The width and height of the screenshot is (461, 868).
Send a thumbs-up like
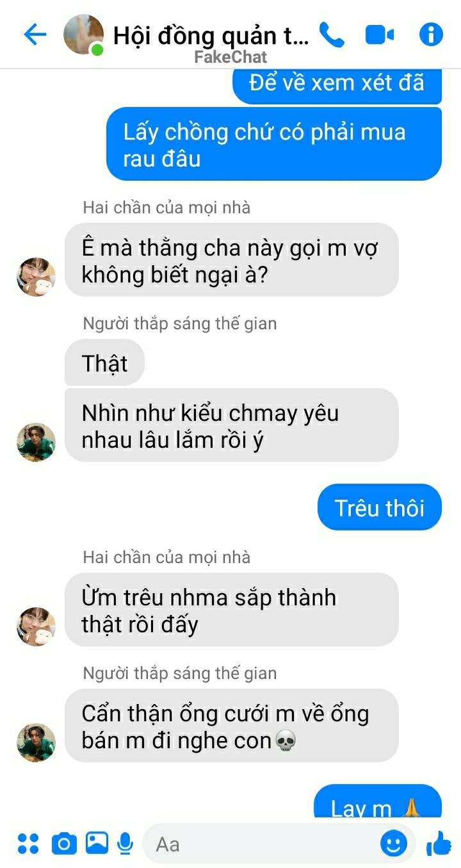pyautogui.click(x=439, y=843)
